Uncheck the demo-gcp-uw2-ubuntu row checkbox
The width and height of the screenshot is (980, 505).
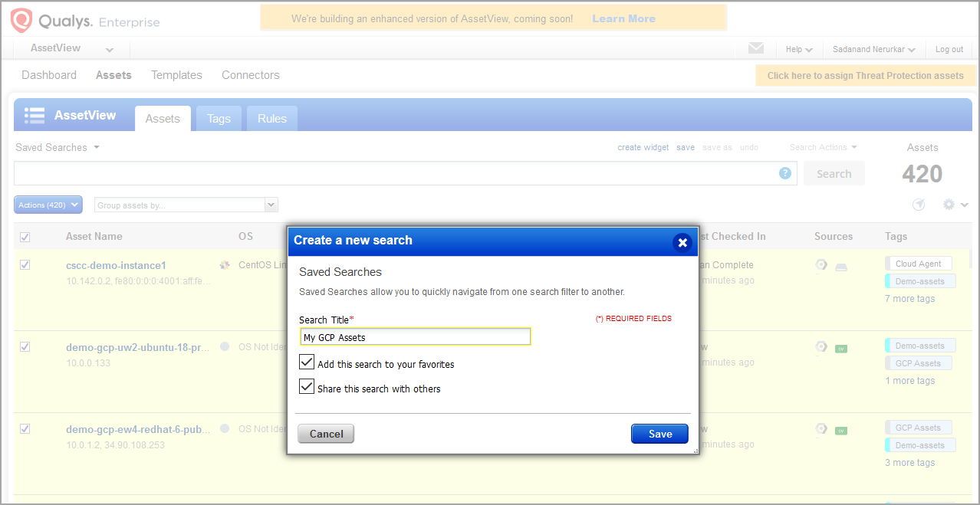(x=25, y=347)
